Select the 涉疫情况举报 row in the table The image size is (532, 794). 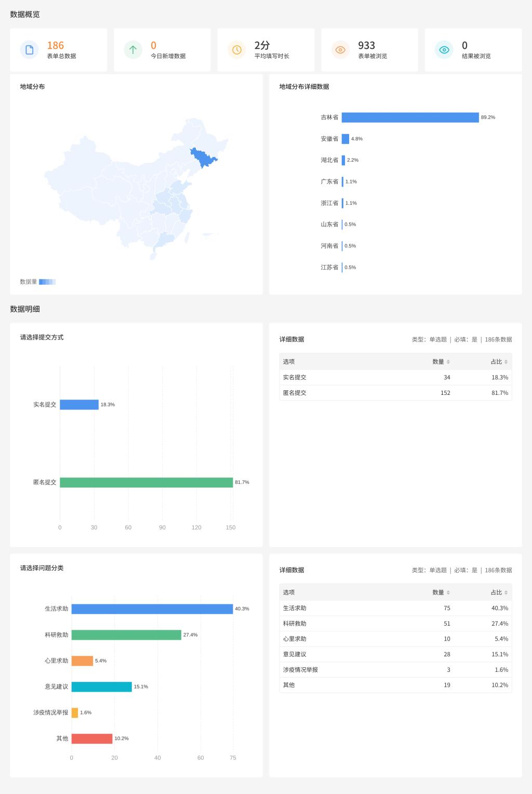pyautogui.click(x=395, y=670)
